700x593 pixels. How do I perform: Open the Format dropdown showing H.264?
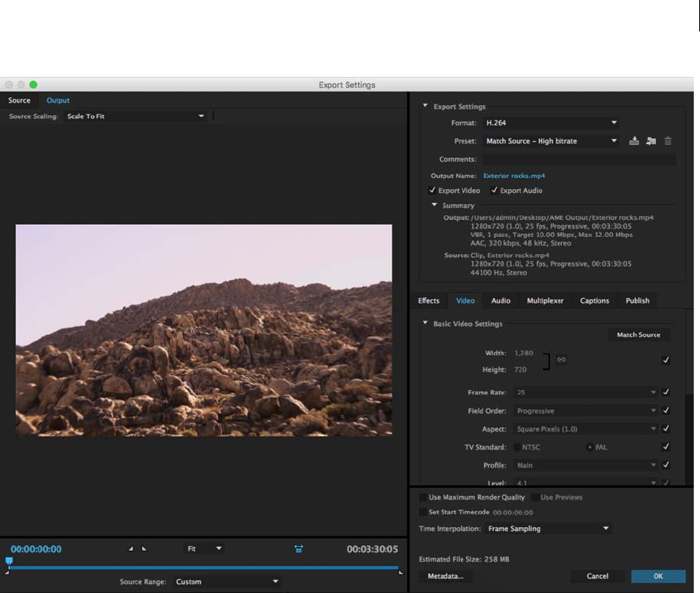coord(551,123)
